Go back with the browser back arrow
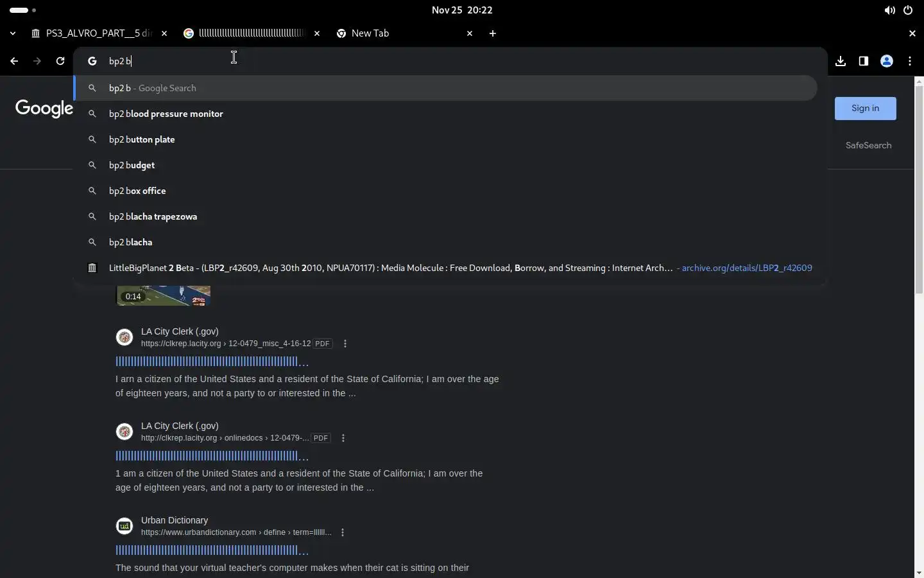Viewport: 924px width, 578px height. [14, 61]
